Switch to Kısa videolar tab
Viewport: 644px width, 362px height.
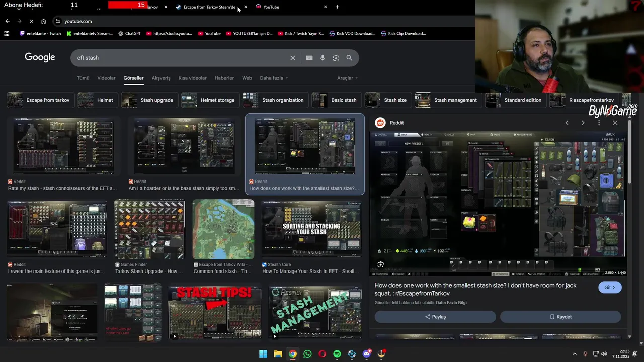pyautogui.click(x=192, y=78)
